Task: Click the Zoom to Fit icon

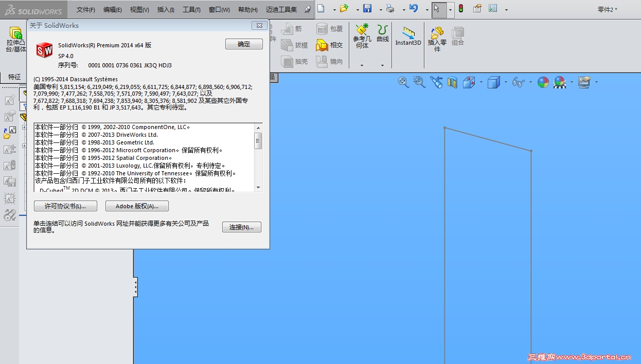Action: [x=403, y=82]
